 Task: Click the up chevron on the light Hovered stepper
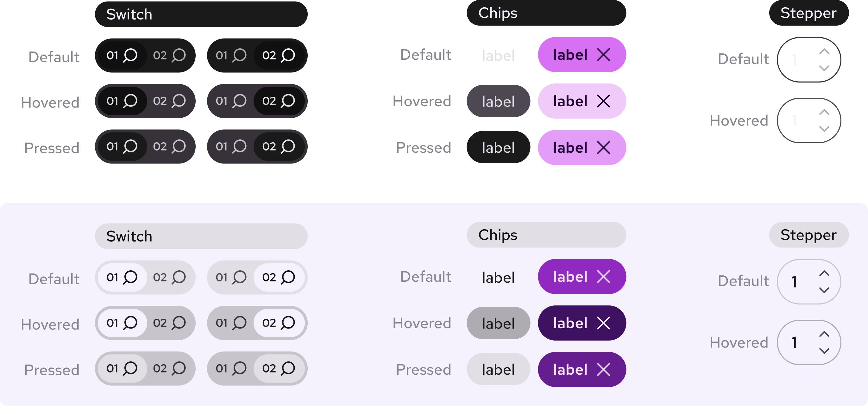(x=825, y=334)
